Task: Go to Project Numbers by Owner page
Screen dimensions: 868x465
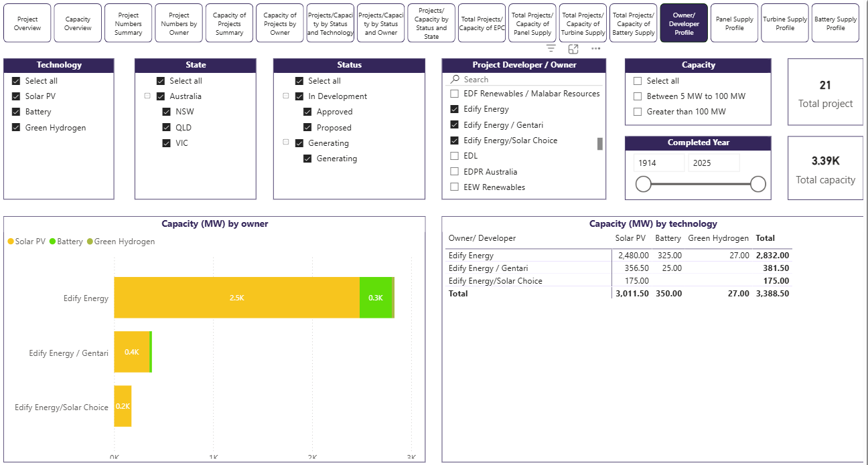Action: [x=179, y=23]
